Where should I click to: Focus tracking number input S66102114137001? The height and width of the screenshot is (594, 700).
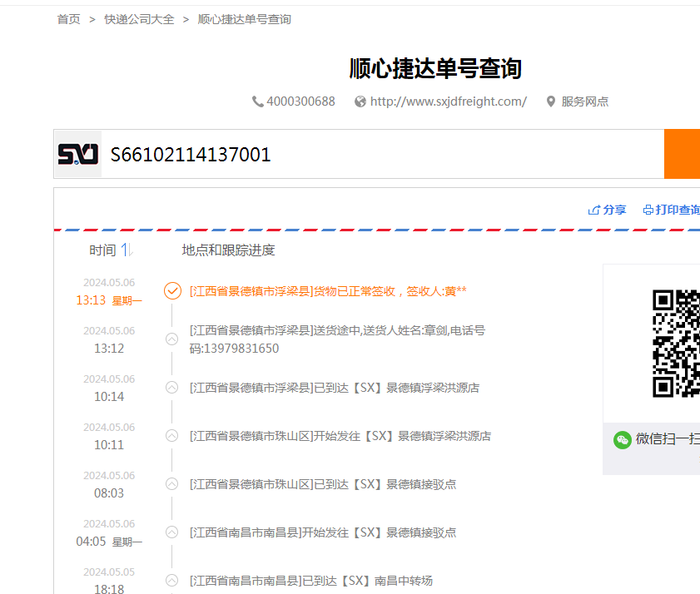point(383,155)
